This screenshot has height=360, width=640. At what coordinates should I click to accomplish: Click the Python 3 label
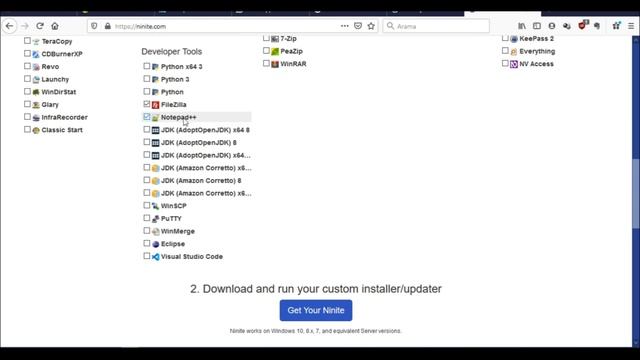(175, 79)
